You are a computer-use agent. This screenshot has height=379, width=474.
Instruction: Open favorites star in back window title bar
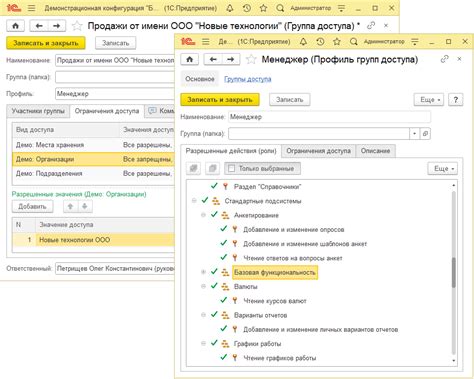[x=263, y=8]
